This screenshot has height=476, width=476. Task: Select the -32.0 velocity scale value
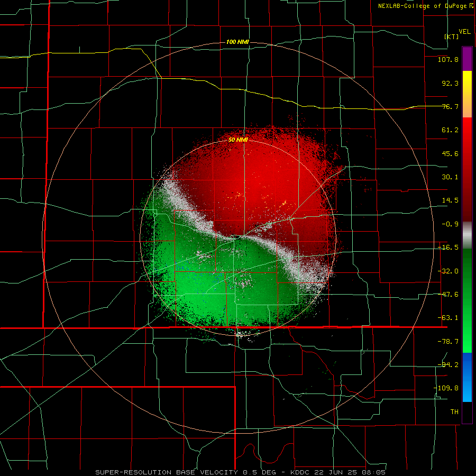click(448, 271)
